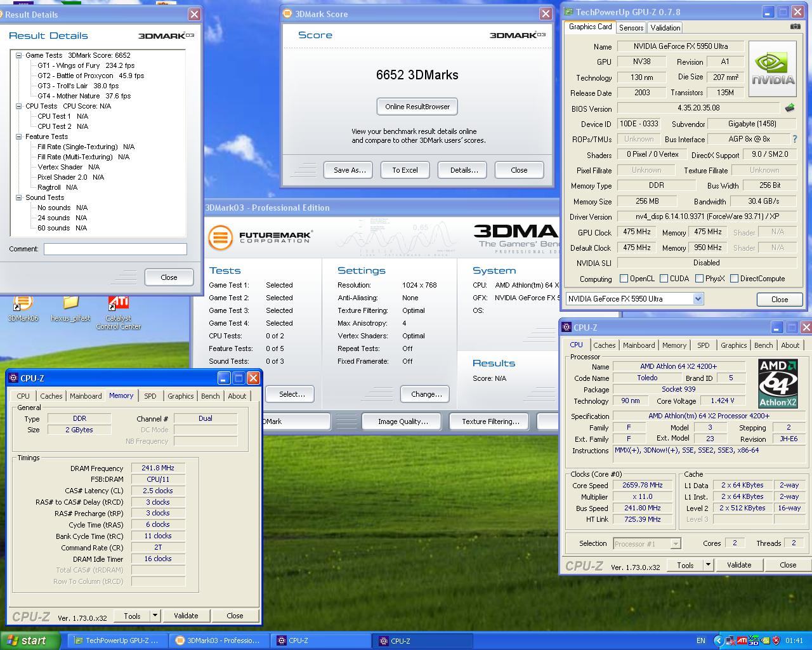
Task: Click Close button in Result Details
Action: pyautogui.click(x=169, y=277)
